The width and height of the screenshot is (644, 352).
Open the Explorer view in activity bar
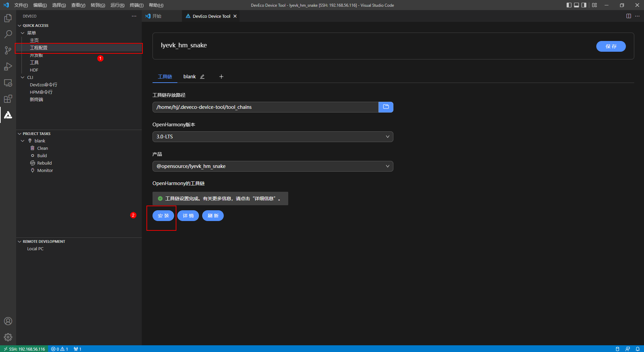click(x=8, y=18)
